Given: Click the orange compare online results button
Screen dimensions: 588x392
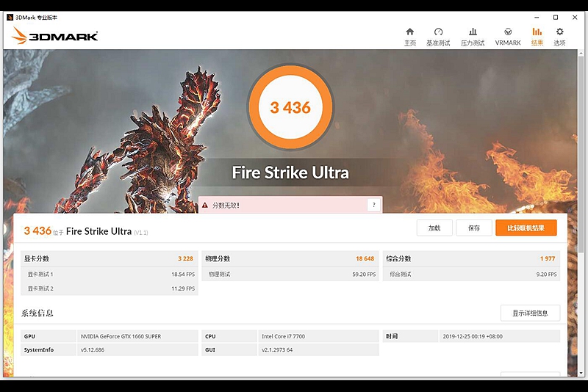Looking at the screenshot, I should pyautogui.click(x=526, y=228).
